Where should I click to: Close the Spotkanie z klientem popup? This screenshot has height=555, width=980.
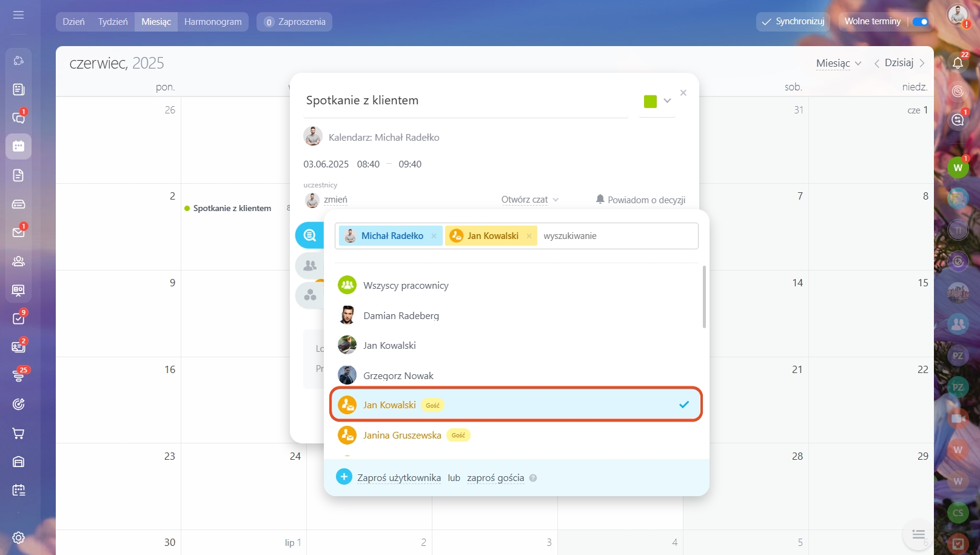tap(683, 93)
